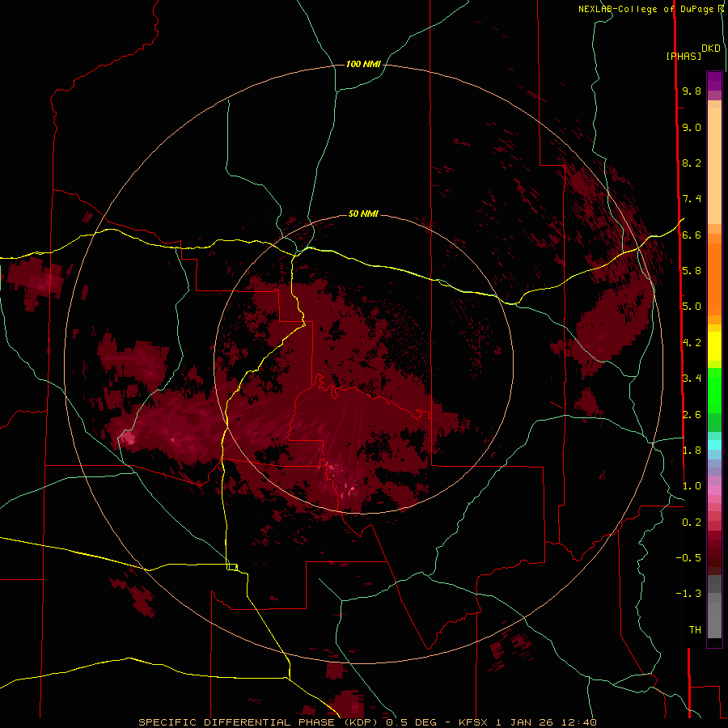Pick the bright green band of the color bar
The width and height of the screenshot is (728, 728).
(714, 391)
